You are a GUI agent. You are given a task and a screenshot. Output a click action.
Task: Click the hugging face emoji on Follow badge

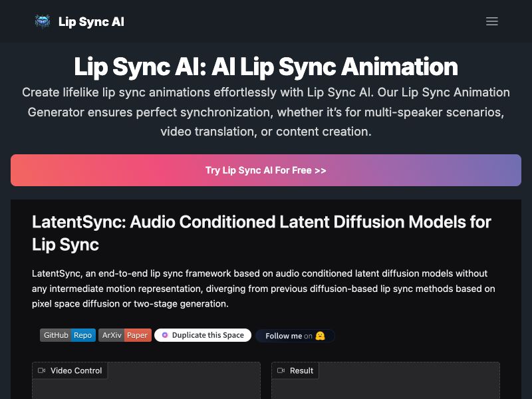[x=320, y=336]
